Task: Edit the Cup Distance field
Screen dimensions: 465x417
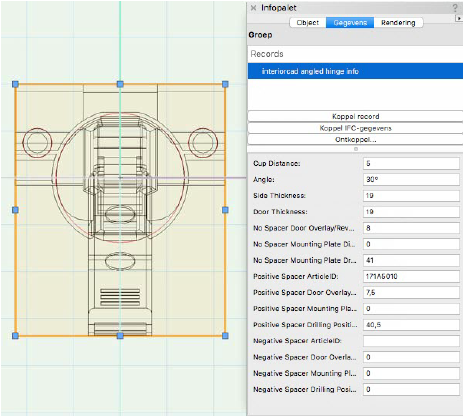Action: (x=411, y=163)
